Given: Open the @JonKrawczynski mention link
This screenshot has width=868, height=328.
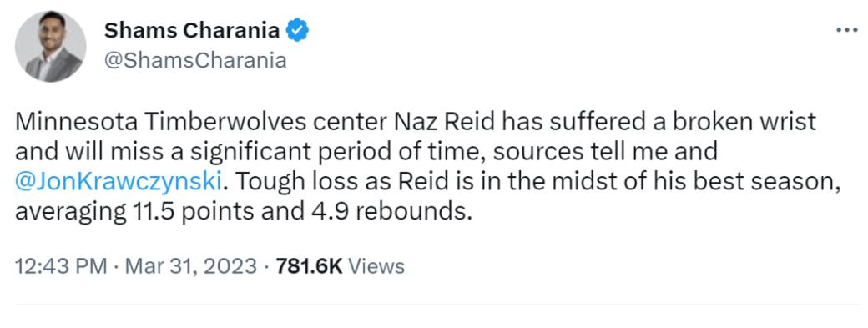Looking at the screenshot, I should point(119,181).
